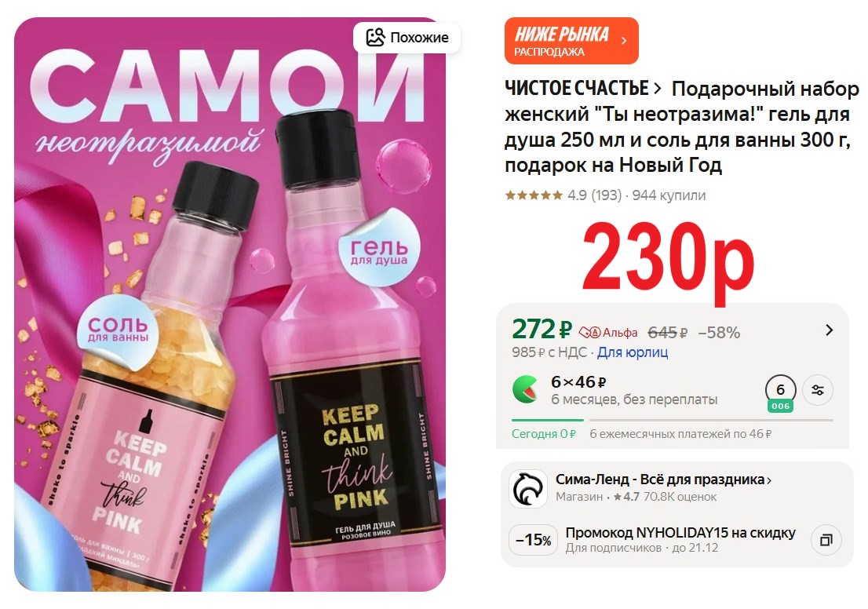
Task: Click the star rating icons
Action: tap(534, 195)
